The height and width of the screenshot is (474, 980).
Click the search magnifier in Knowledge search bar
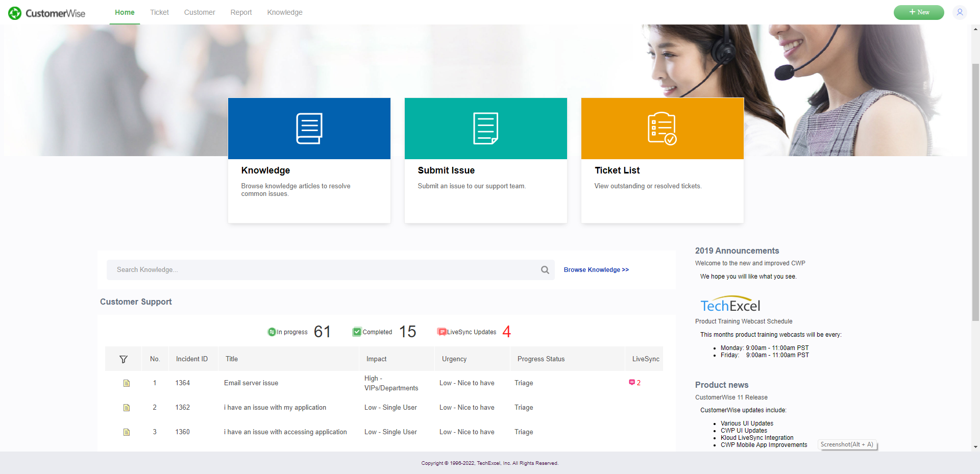pos(545,269)
